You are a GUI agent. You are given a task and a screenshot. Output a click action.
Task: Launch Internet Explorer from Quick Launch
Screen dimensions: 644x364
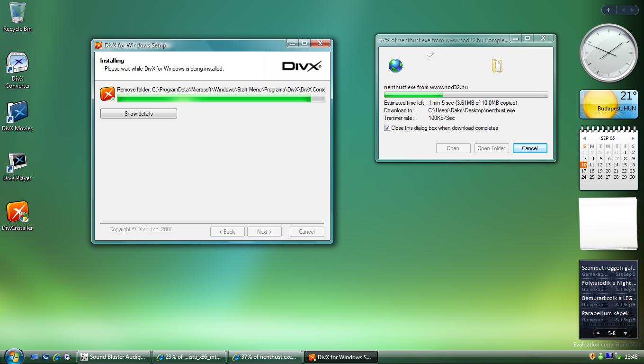(56, 357)
